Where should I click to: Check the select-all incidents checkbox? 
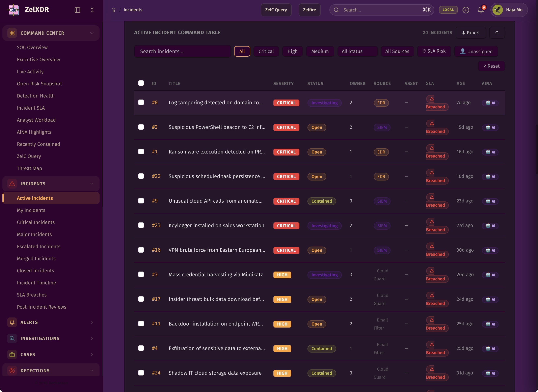[x=141, y=83]
